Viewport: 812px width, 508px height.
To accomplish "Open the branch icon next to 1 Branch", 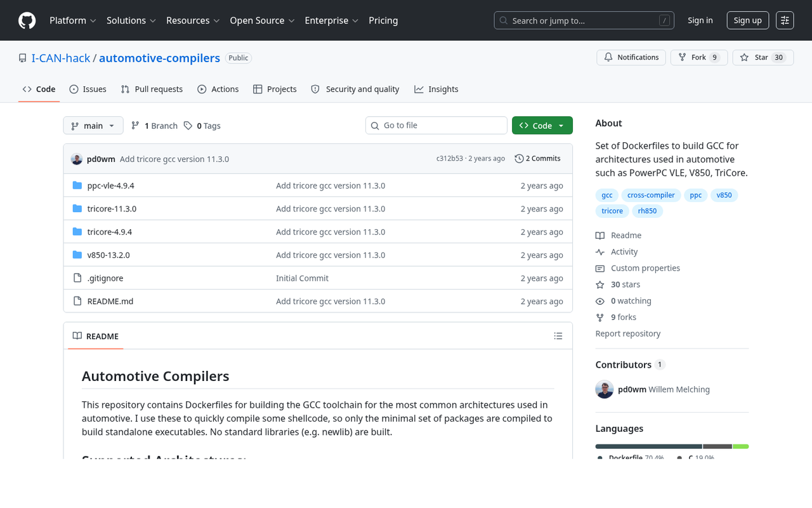I will 135,125.
